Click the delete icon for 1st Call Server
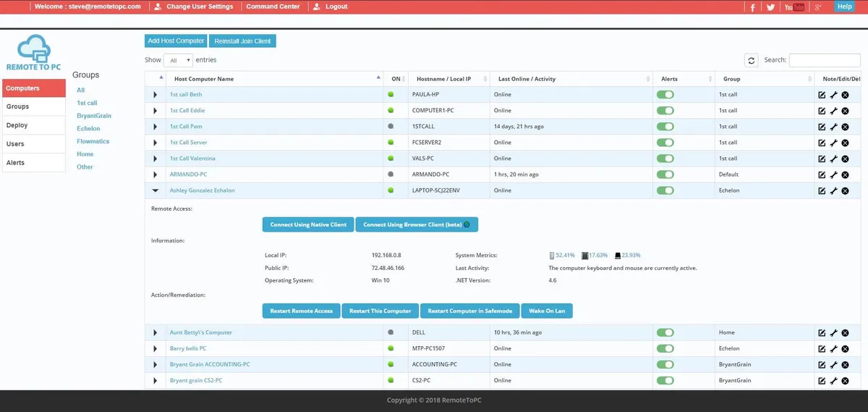 click(x=845, y=143)
